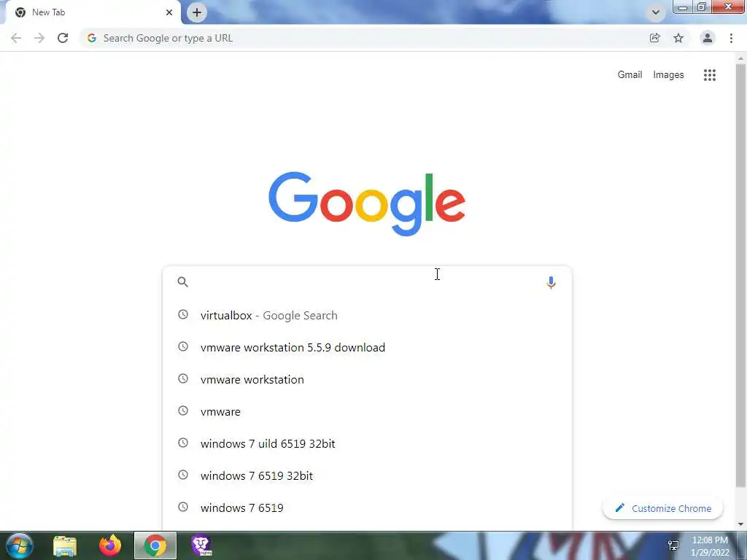Image resolution: width=747 pixels, height=560 pixels.
Task: Open a new tab with plus button
Action: (x=197, y=12)
